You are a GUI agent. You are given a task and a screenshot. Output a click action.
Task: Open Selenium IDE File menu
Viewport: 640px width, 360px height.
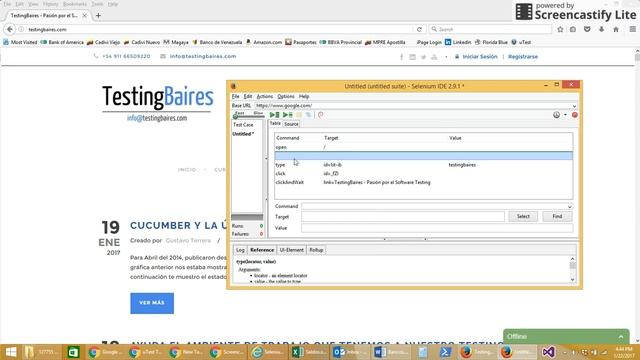pyautogui.click(x=236, y=96)
